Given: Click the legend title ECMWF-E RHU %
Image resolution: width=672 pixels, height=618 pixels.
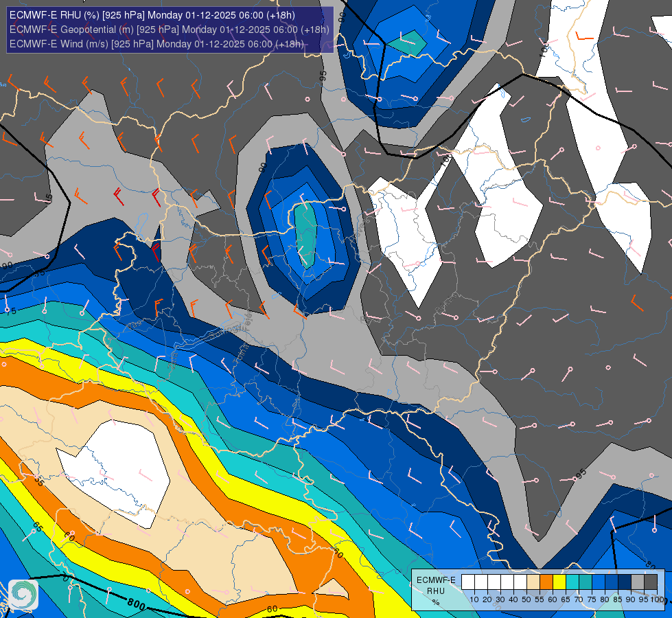Looking at the screenshot, I should point(436,591).
